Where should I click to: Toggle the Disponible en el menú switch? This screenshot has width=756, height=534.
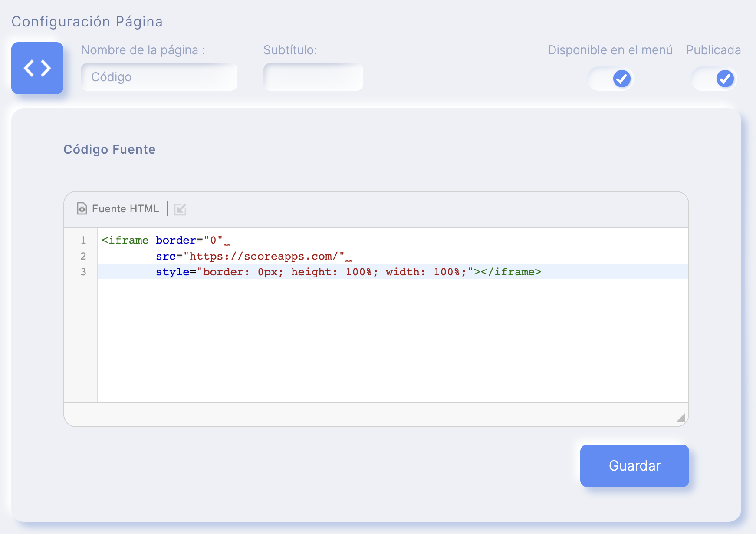click(x=611, y=79)
